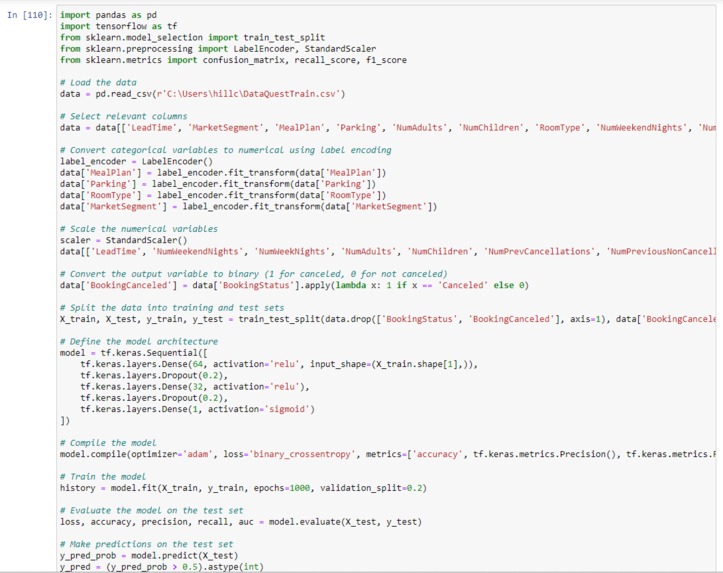Click the "# Load the data" comment
723x573 pixels.
pos(98,83)
